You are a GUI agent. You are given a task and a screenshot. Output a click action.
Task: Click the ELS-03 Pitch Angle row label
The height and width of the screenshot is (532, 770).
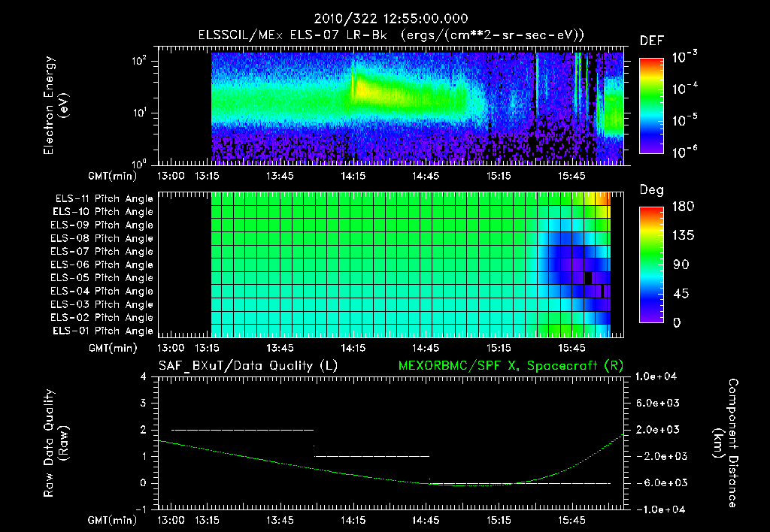coord(102,304)
